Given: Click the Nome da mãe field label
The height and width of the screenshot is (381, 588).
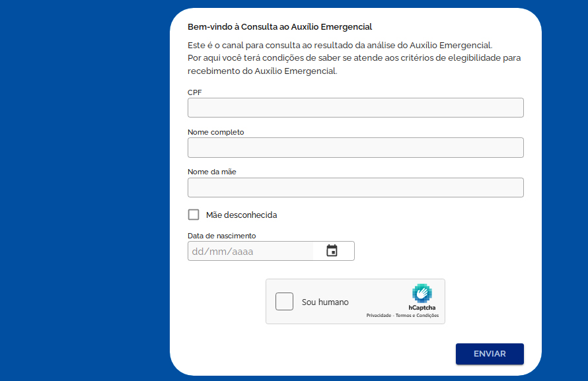Looking at the screenshot, I should pos(212,172).
